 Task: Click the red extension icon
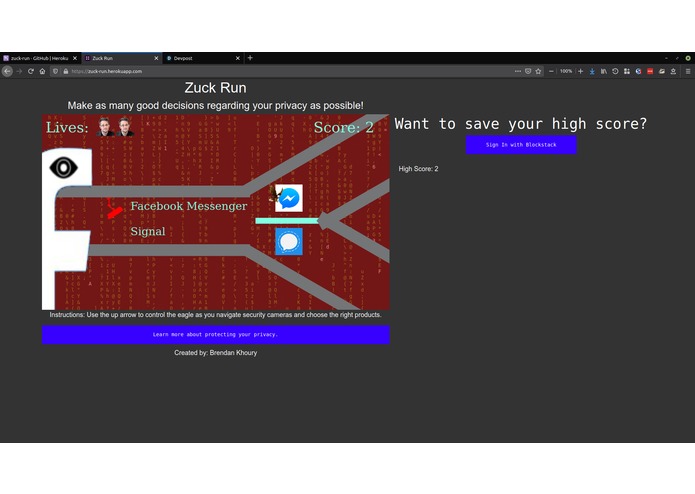650,71
